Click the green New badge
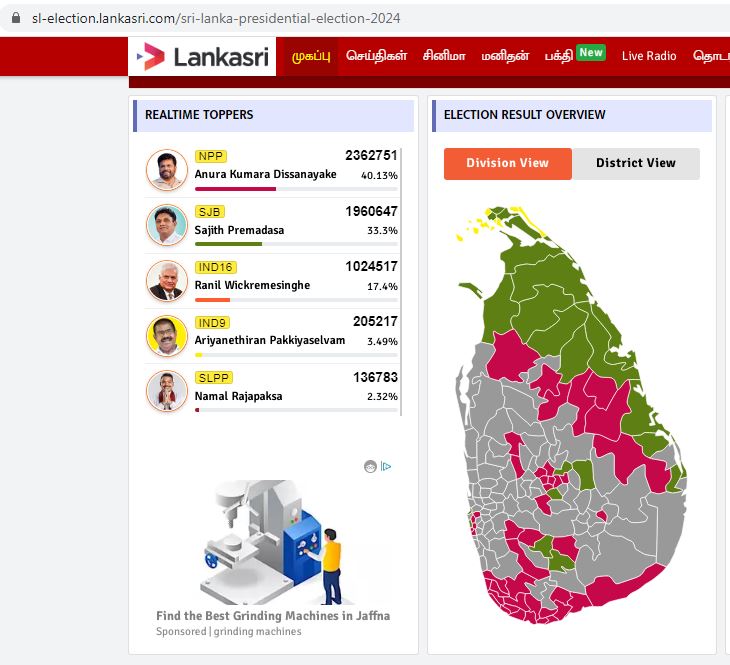The image size is (730, 665). click(x=591, y=52)
